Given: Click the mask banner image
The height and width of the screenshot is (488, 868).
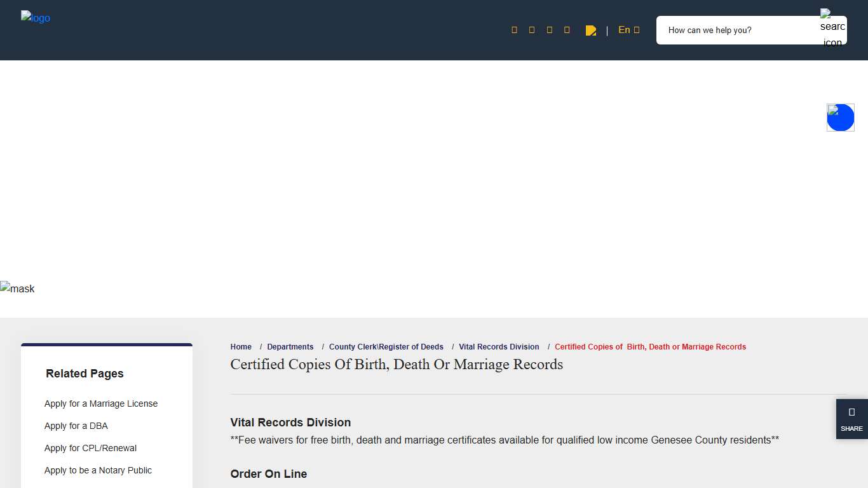Looking at the screenshot, I should point(17,288).
